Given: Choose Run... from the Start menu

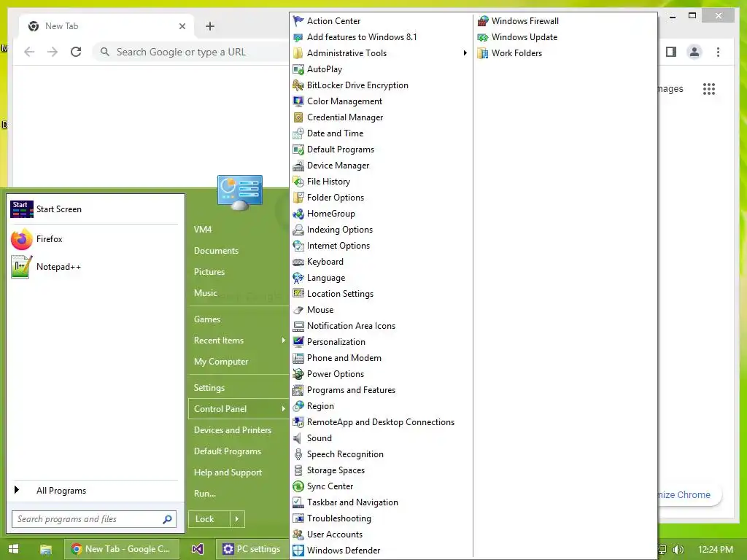Looking at the screenshot, I should tap(205, 494).
